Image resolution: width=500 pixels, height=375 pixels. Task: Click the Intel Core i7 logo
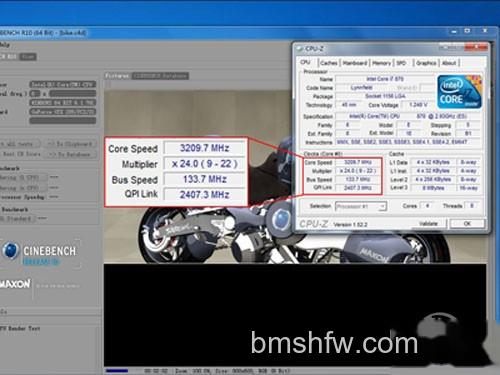[x=460, y=92]
